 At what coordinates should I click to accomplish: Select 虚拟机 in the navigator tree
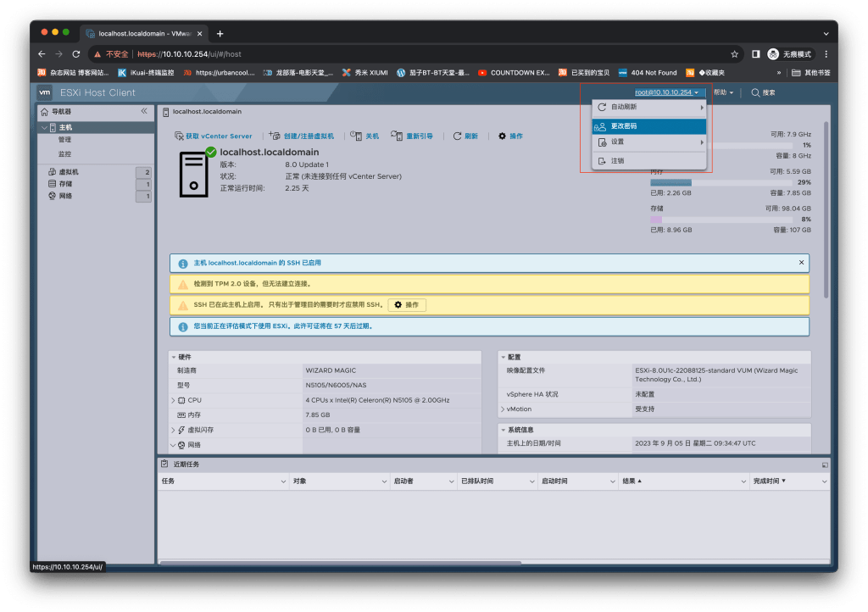click(x=69, y=172)
